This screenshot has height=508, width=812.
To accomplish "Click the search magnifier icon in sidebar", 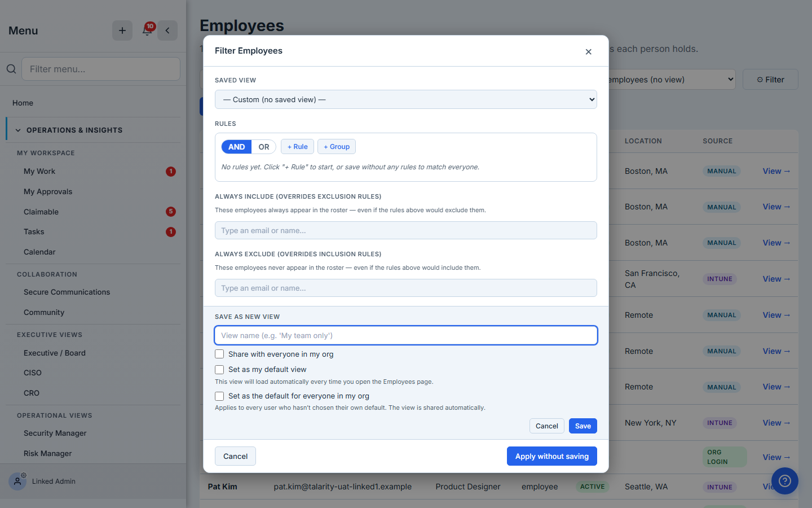I will [x=11, y=69].
